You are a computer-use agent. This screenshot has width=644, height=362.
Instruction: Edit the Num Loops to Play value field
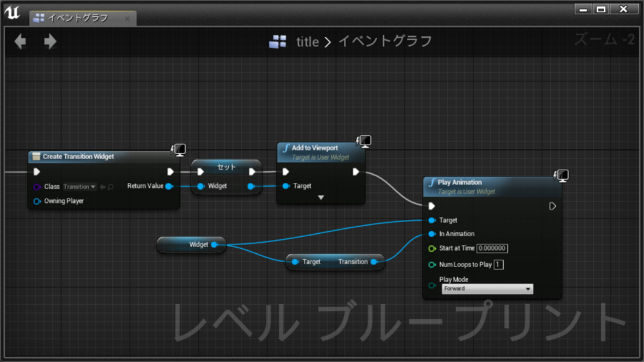[x=498, y=265]
